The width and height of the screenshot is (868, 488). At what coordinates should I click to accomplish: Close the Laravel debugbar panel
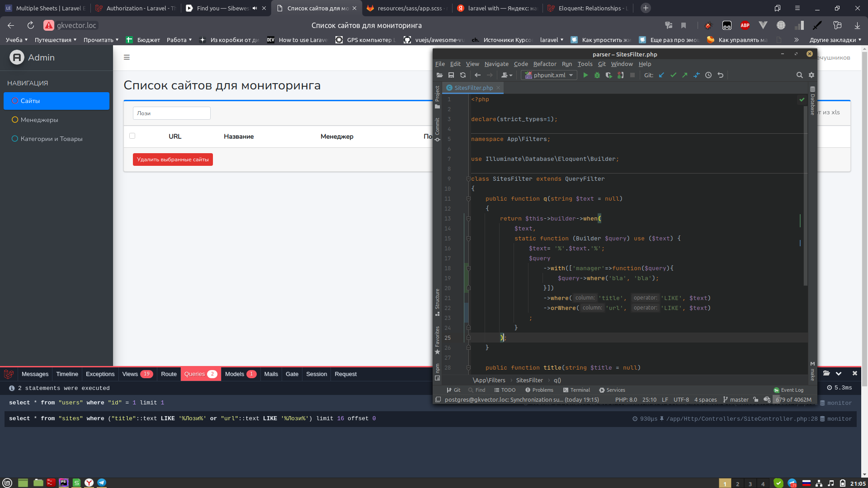854,373
